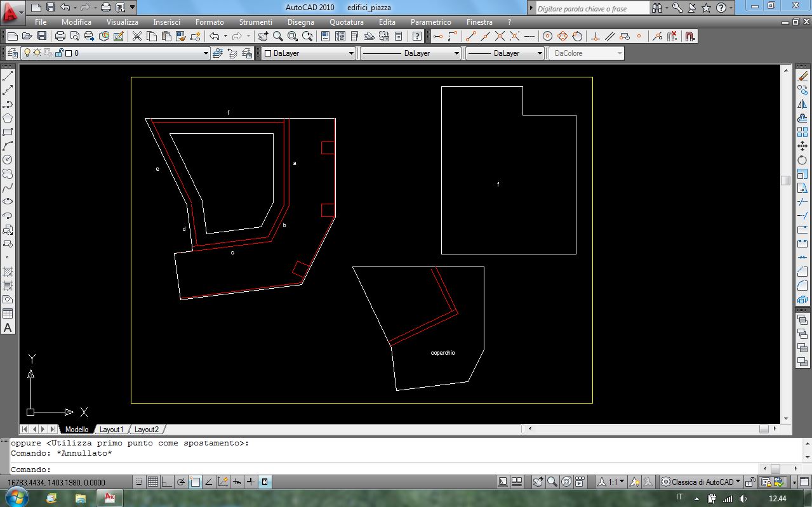
Task: Select the Rectangle draw tool
Action: pyautogui.click(x=8, y=132)
